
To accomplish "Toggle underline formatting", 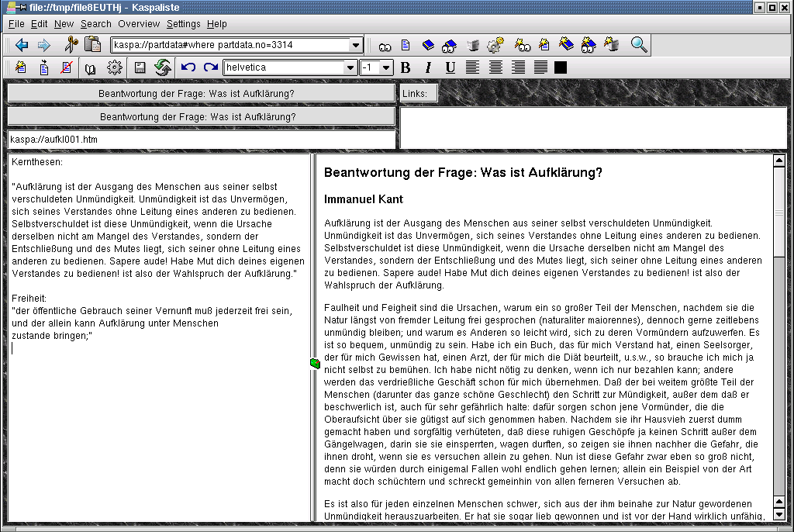I will (x=451, y=67).
